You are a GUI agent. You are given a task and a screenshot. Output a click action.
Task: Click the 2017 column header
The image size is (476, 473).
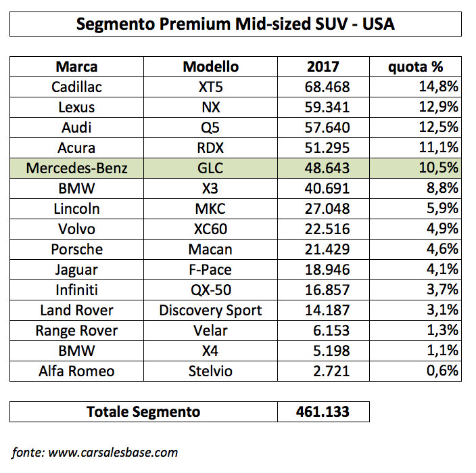[323, 66]
